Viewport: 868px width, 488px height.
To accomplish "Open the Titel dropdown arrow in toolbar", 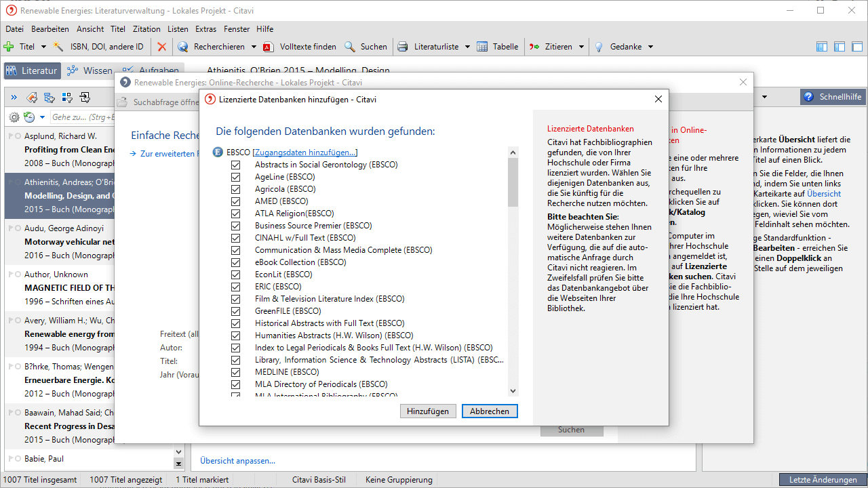I will point(44,47).
